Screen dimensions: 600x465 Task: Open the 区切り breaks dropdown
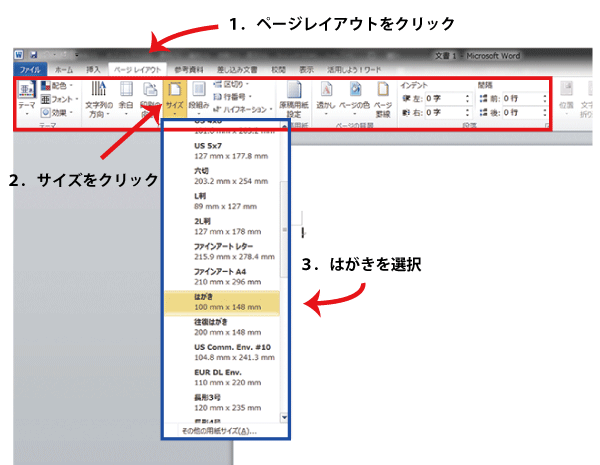pyautogui.click(x=231, y=84)
